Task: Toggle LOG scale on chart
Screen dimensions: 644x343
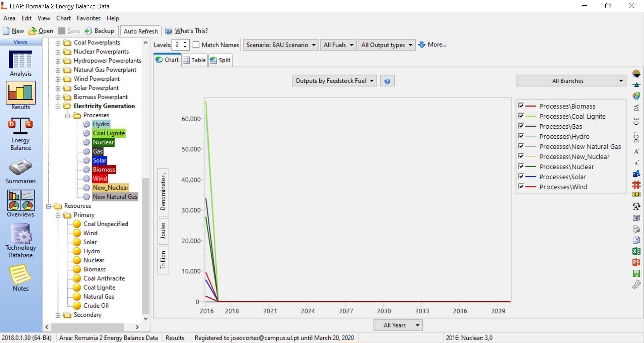Action: tap(636, 137)
